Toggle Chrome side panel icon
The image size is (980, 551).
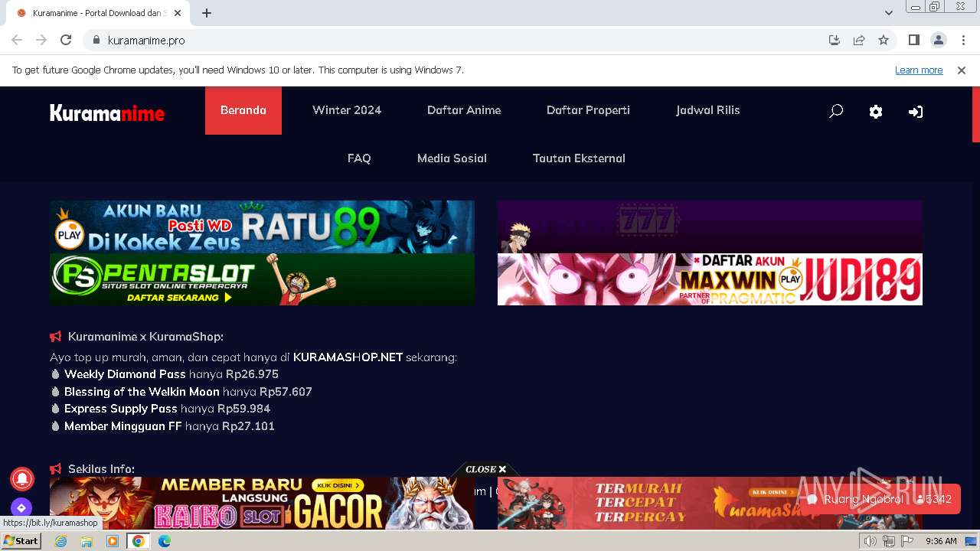913,40
